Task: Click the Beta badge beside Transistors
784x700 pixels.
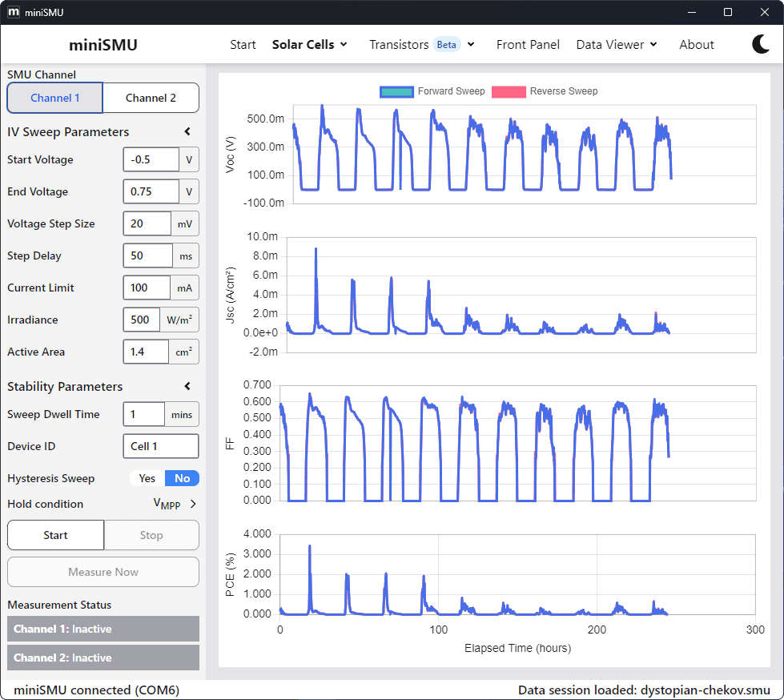Action: (447, 44)
